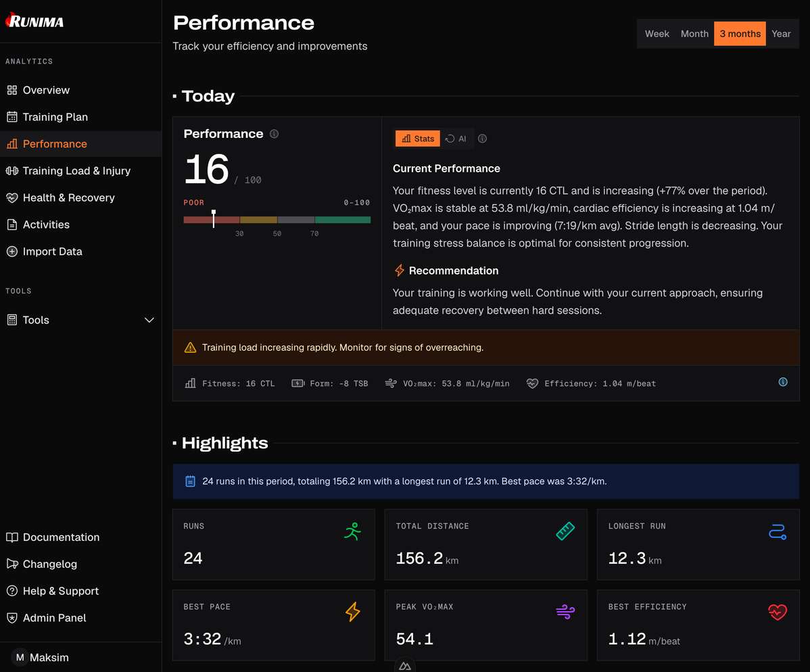Click the green segment of score bar
810x672 pixels.
coord(343,220)
